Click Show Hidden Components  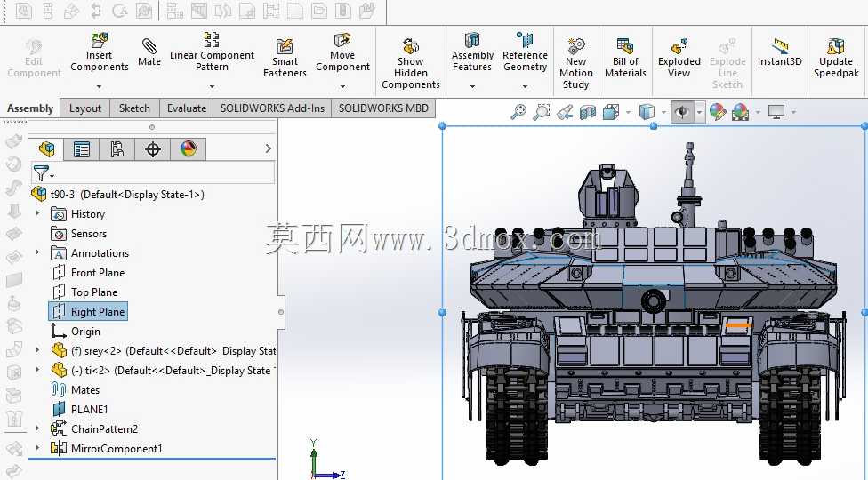[410, 63]
